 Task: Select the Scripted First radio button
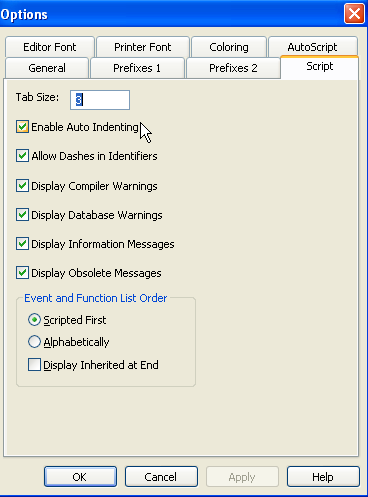pos(34,320)
